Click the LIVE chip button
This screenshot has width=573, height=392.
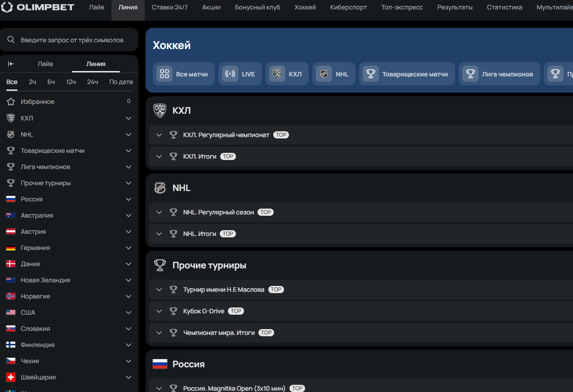(240, 74)
